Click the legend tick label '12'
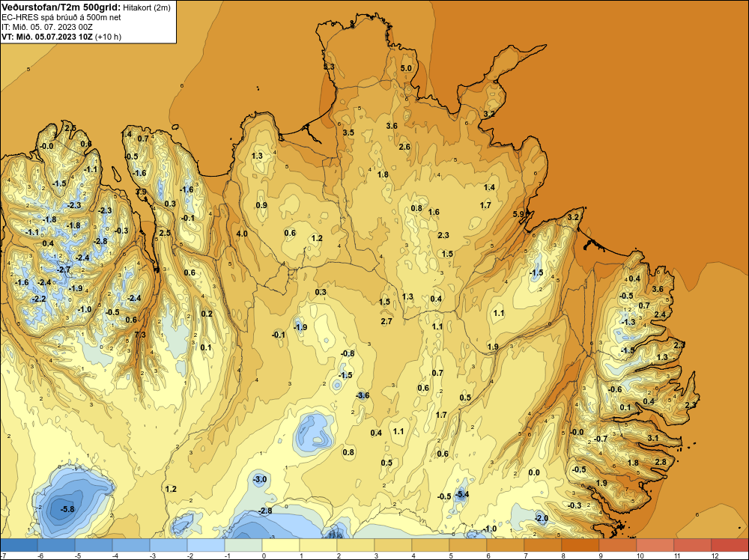Screen dimensions: 749x560 point(715,556)
